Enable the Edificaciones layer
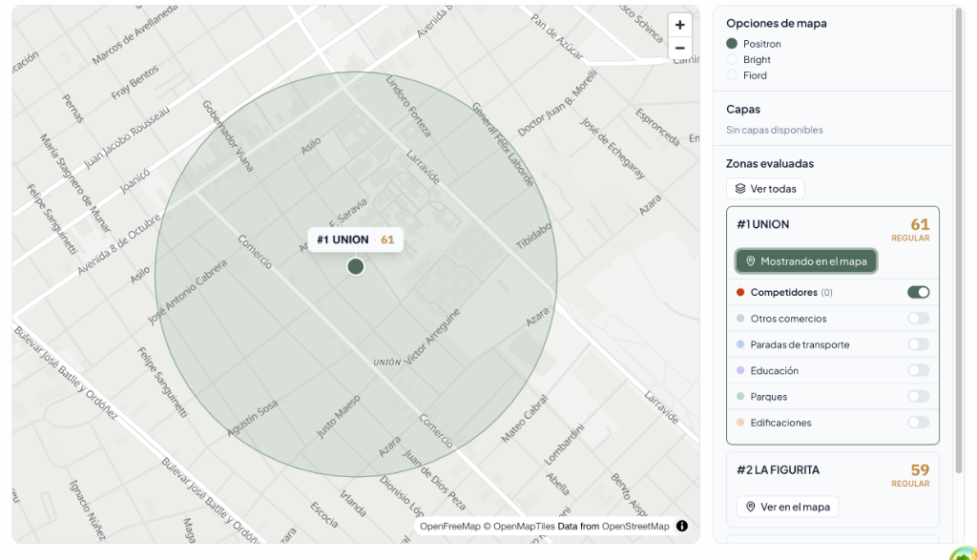The height and width of the screenshot is (560, 977). [x=919, y=423]
